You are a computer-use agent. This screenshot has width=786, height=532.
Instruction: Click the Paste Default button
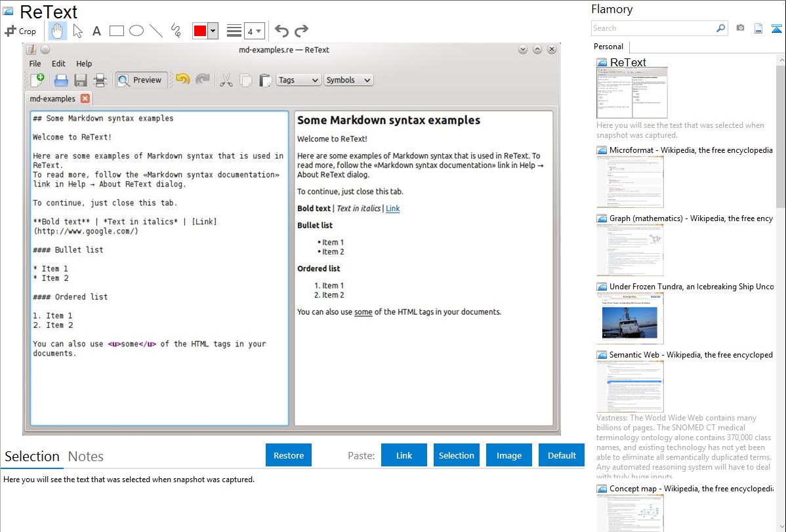(562, 455)
